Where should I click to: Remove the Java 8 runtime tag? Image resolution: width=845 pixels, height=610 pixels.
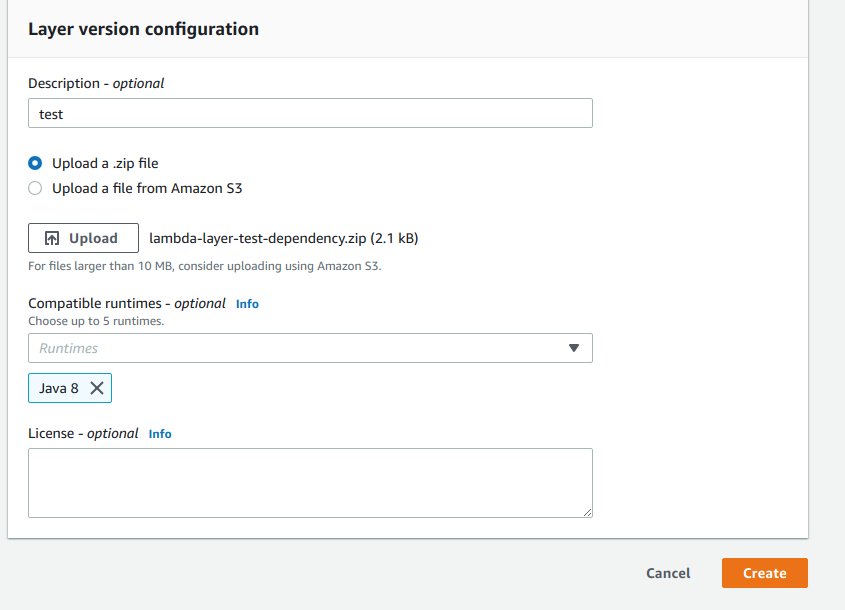coord(97,388)
